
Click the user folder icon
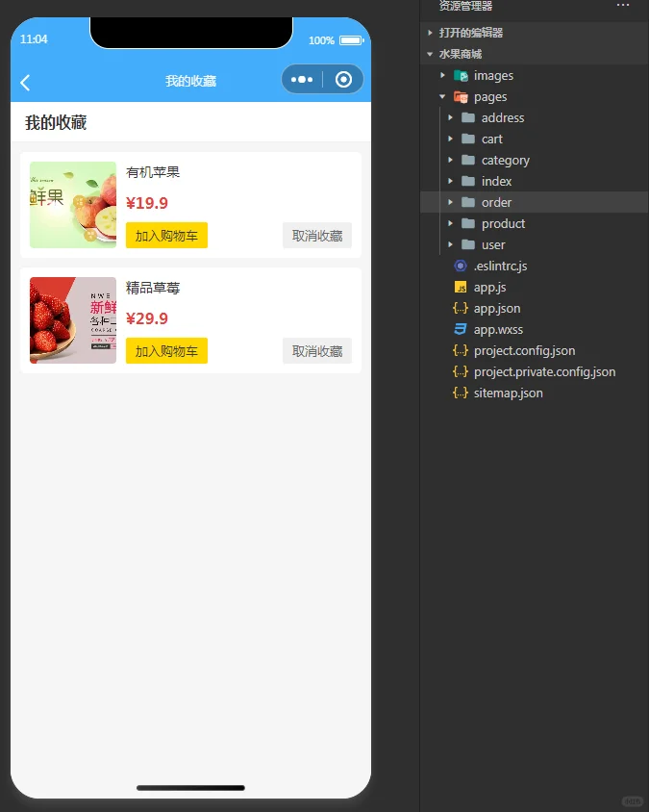tap(468, 244)
